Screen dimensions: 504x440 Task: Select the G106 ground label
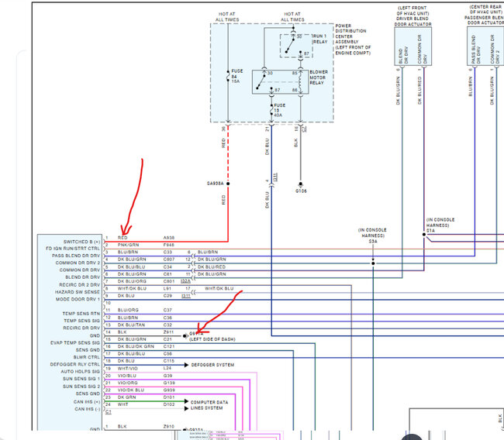click(301, 191)
